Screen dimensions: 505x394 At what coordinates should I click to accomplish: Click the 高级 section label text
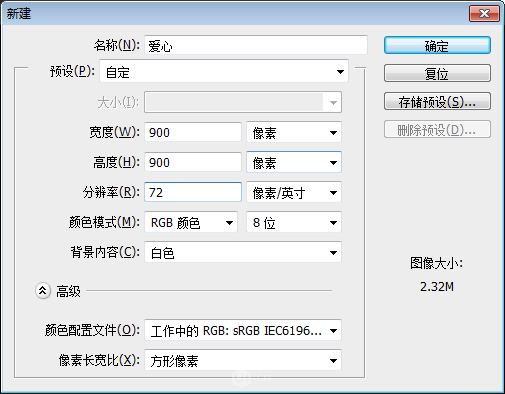[x=68, y=291]
